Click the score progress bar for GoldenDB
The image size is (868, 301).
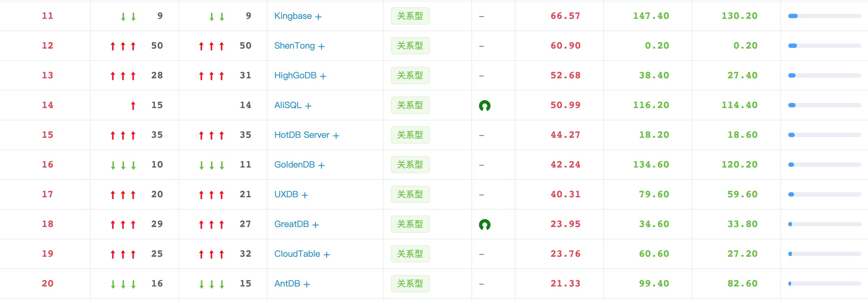click(x=825, y=165)
